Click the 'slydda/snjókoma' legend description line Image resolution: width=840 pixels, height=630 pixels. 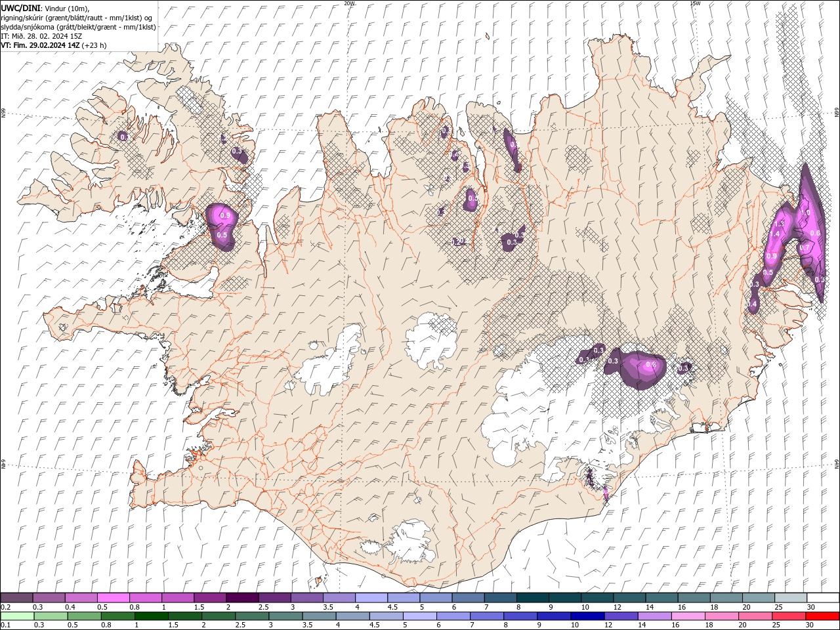[x=78, y=27]
